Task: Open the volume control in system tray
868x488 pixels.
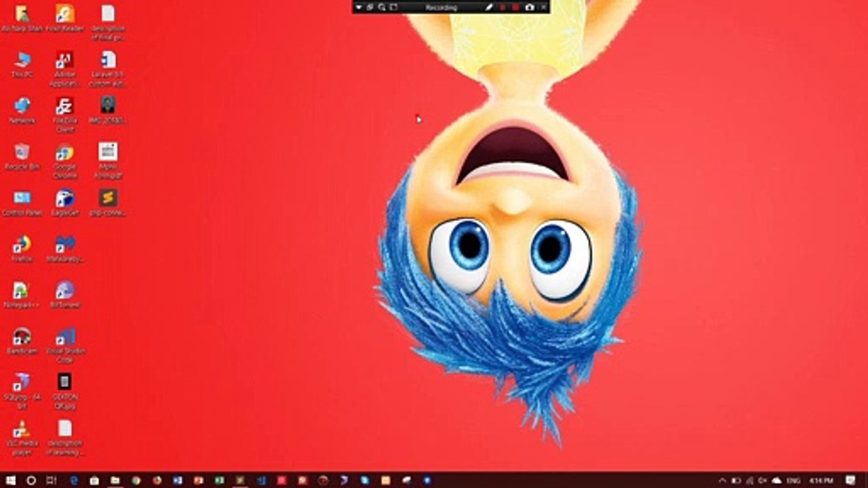Action: [x=764, y=480]
